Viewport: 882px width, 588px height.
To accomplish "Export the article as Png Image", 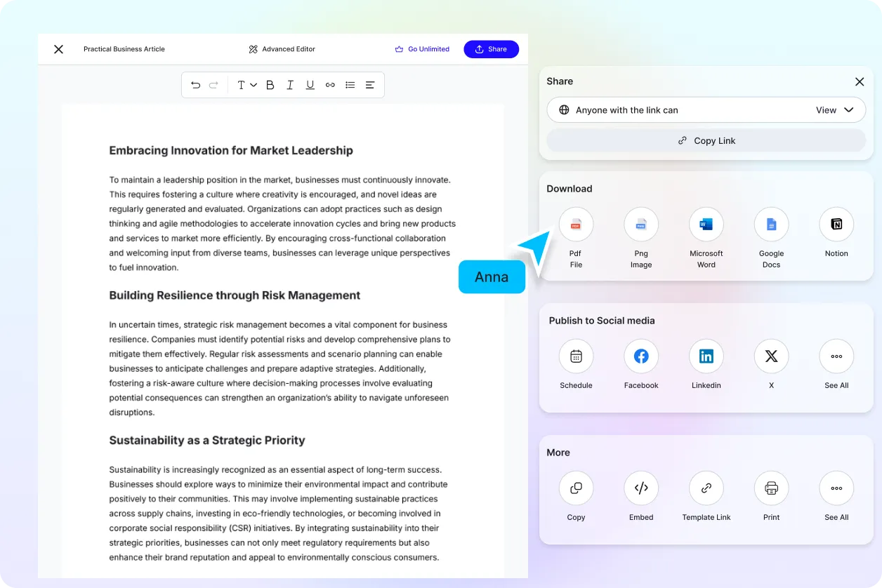I will click(641, 224).
